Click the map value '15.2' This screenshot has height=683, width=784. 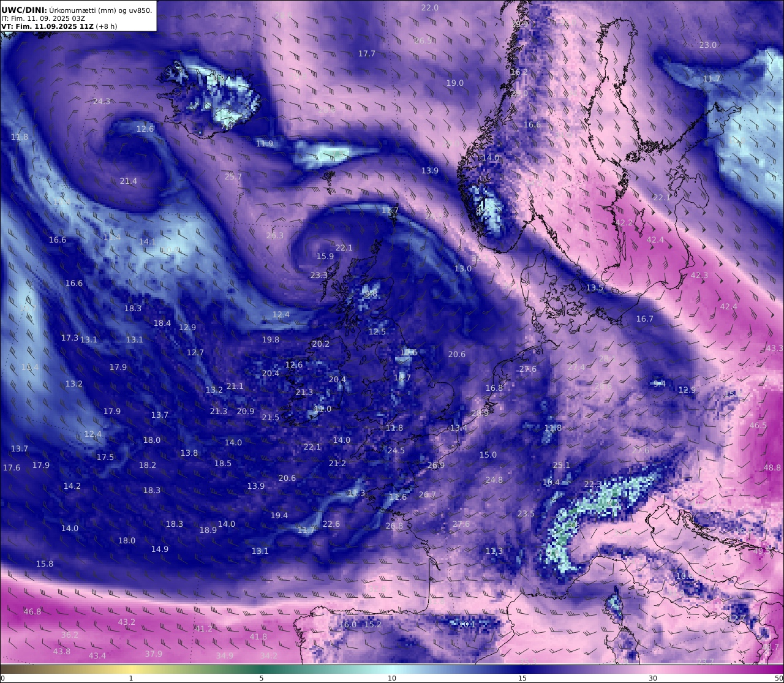(x=373, y=624)
